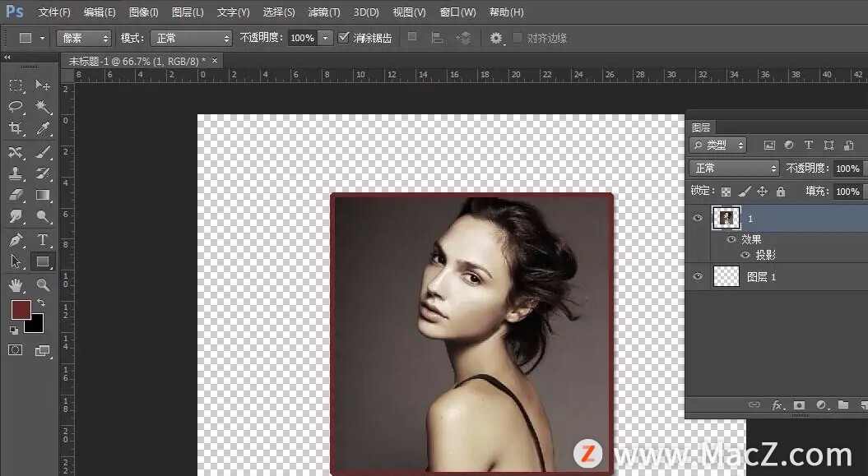Select the Horizontal Type tool

coord(43,240)
